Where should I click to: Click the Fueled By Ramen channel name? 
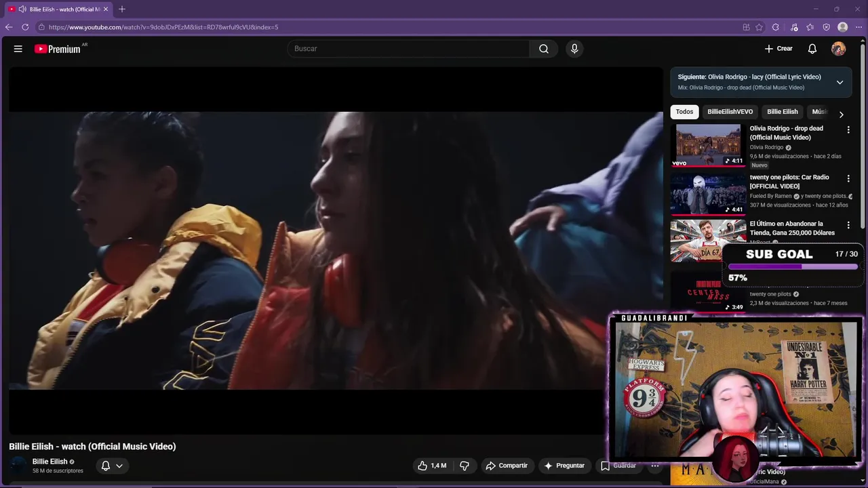(x=770, y=197)
